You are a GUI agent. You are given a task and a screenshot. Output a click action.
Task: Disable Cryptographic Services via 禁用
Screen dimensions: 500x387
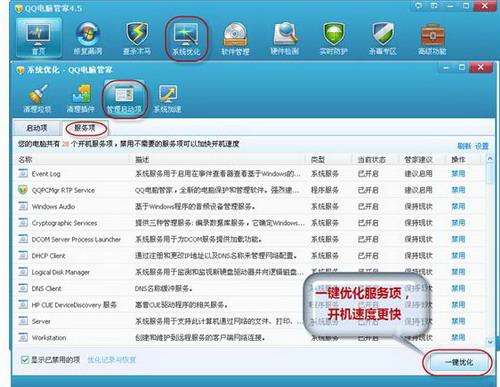(458, 222)
